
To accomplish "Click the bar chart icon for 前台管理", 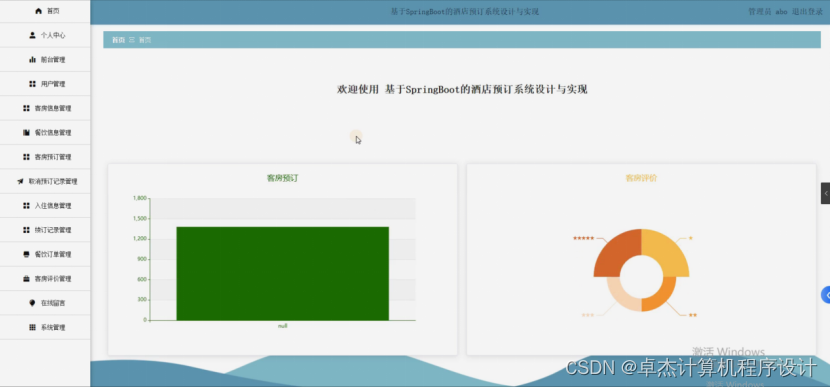I will [x=32, y=60].
